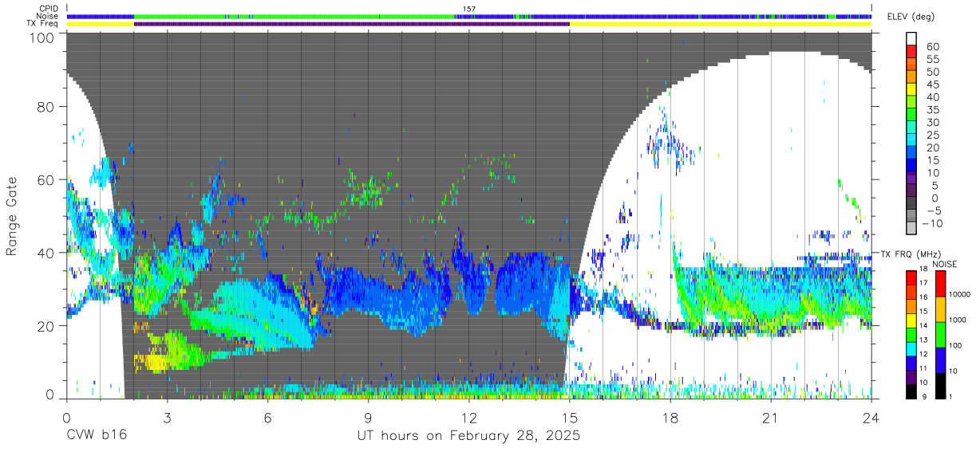Image resolution: width=980 pixels, height=452 pixels.
Task: Pick the black bottom segment of NOISE bar
Action: (939, 385)
